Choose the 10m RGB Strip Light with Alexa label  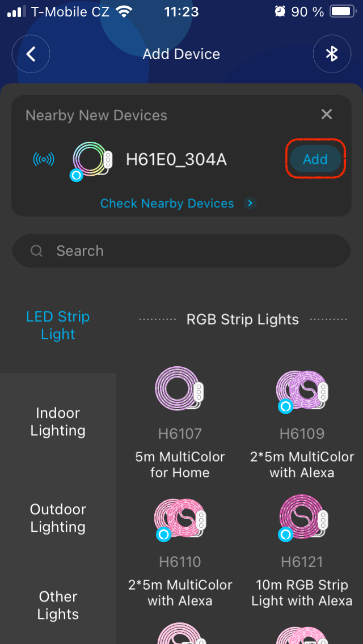(x=302, y=593)
